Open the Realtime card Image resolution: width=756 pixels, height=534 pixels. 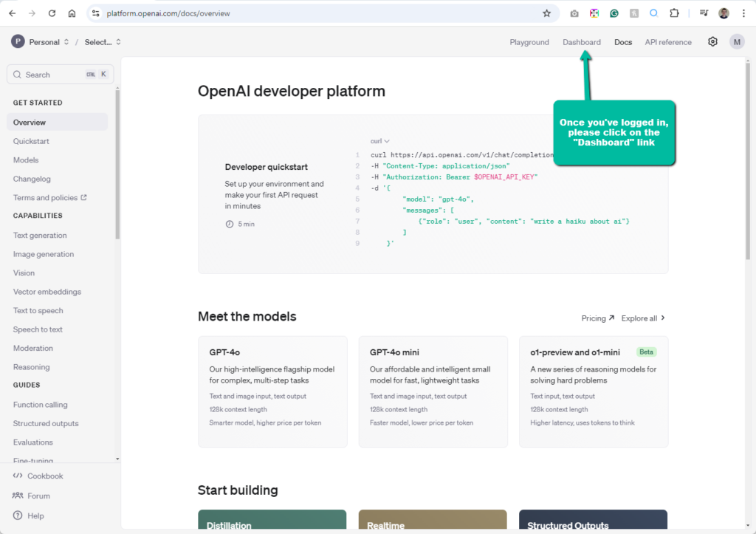[x=433, y=519]
